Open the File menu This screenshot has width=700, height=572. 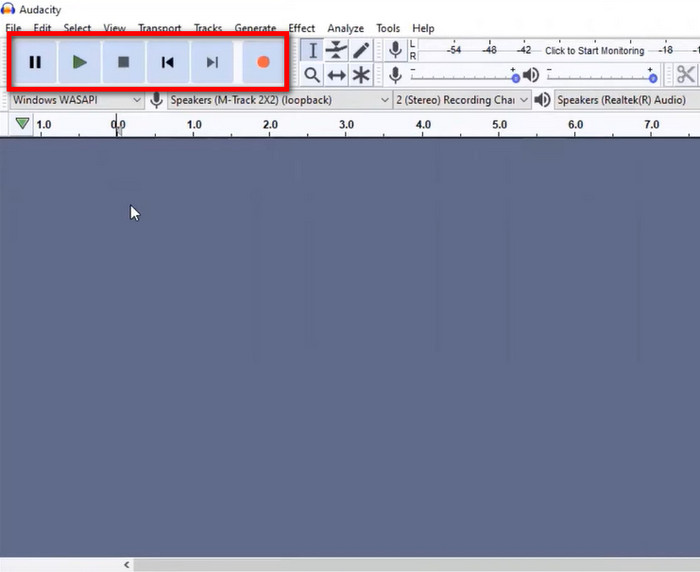(x=13, y=28)
